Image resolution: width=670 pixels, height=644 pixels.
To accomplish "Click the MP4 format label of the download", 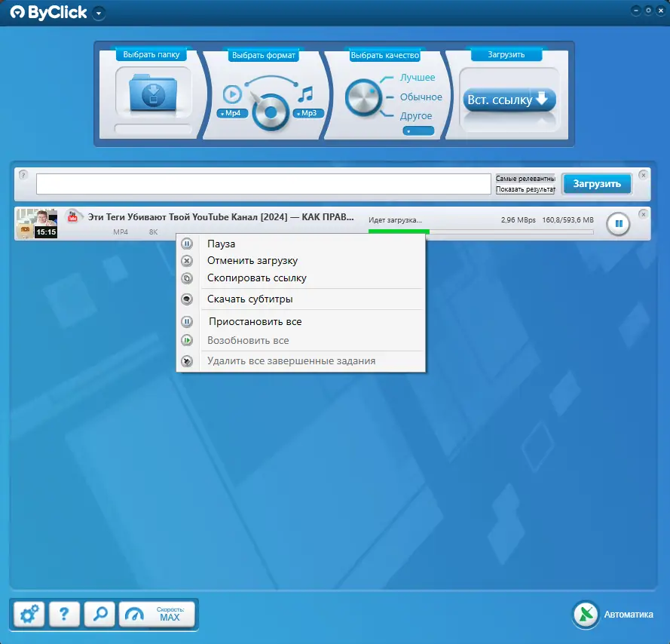I will [x=121, y=232].
